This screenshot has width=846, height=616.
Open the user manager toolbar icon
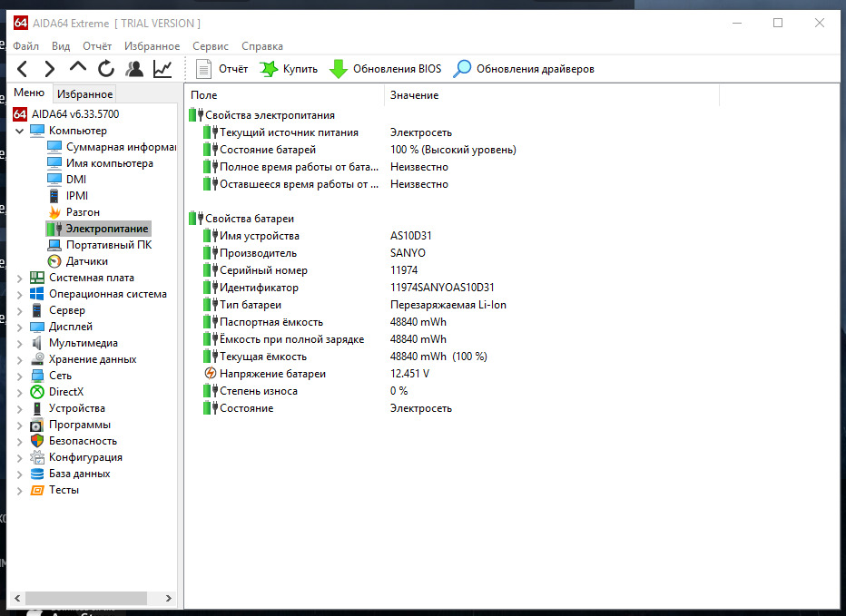click(134, 69)
